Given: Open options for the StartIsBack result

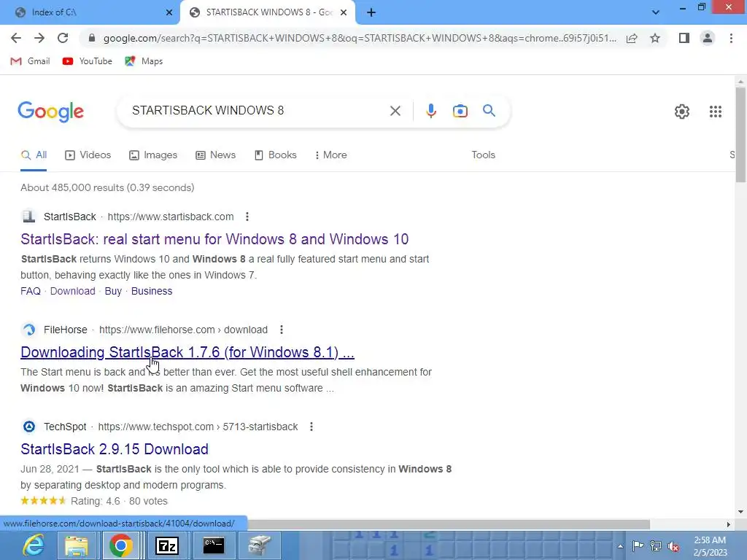Looking at the screenshot, I should pyautogui.click(x=247, y=217).
